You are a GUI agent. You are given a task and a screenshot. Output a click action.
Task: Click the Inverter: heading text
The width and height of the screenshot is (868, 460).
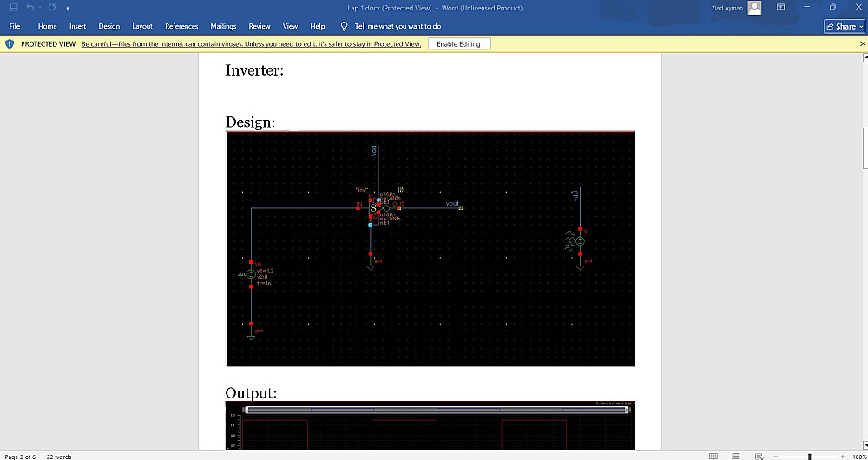pyautogui.click(x=254, y=70)
